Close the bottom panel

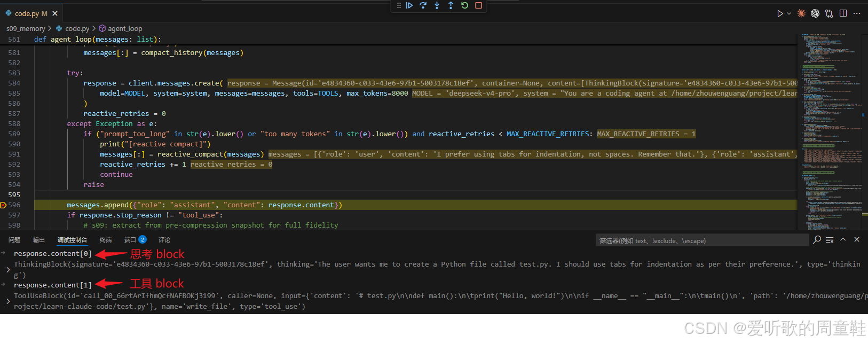857,239
